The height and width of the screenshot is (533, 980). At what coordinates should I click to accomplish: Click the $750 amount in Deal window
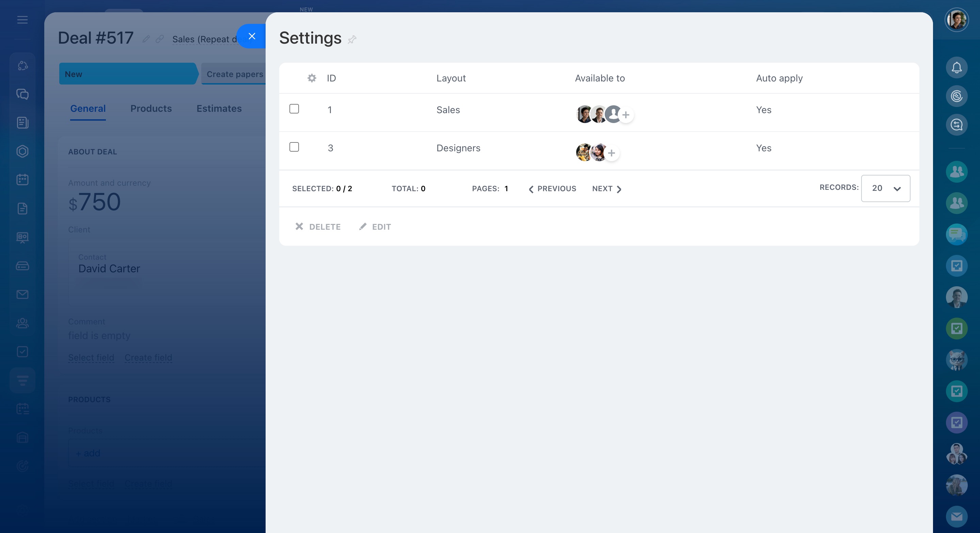click(x=94, y=202)
